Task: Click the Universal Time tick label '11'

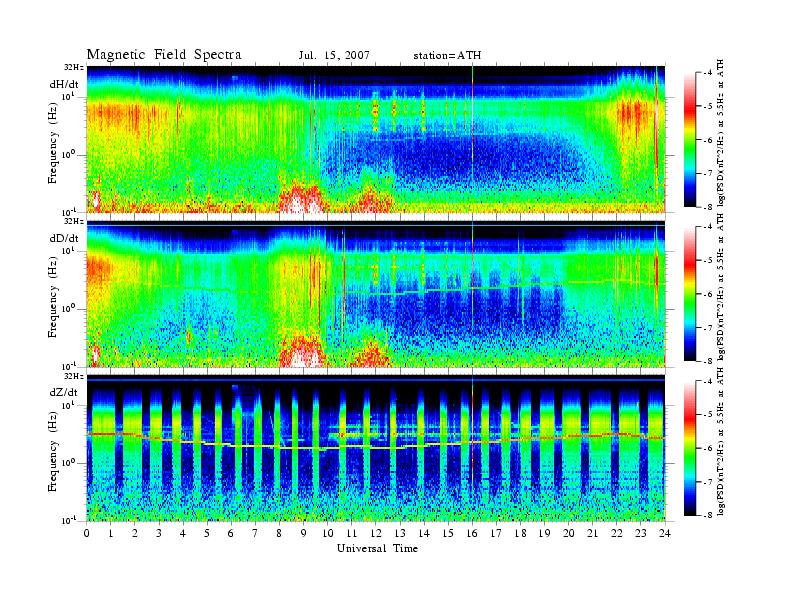Action: tap(352, 533)
